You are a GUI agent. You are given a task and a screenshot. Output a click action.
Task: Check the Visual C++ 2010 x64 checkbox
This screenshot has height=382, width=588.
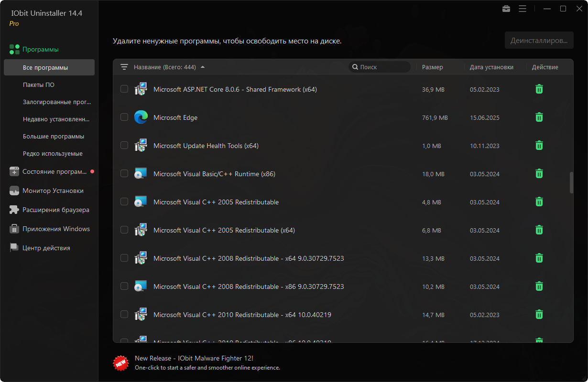click(x=124, y=314)
